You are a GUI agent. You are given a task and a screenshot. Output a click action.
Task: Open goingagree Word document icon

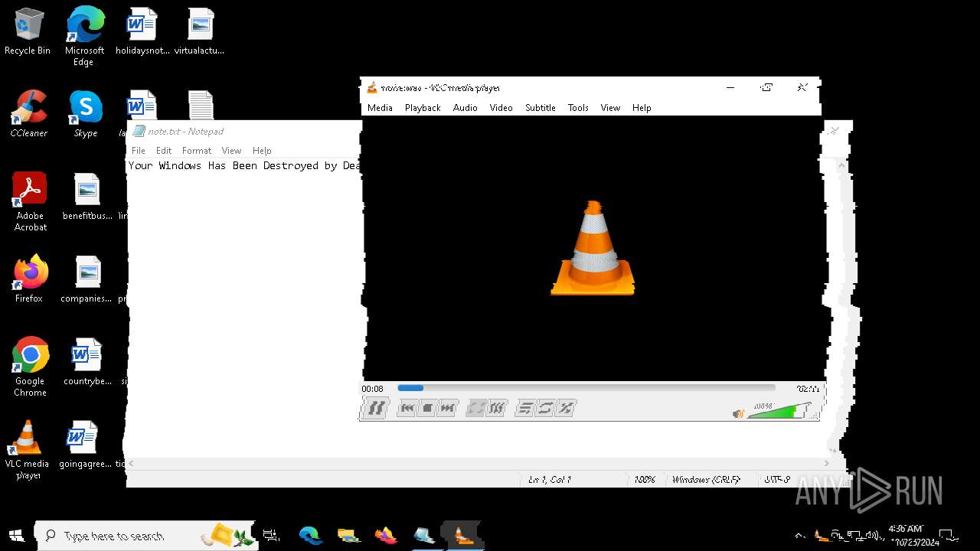[86, 445]
